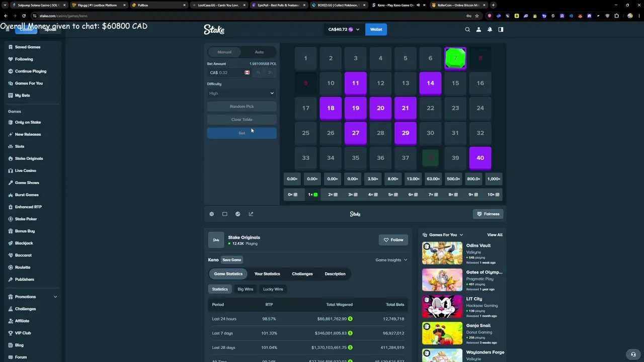The height and width of the screenshot is (362, 644).
Task: Deselect Keno tile 18
Action: coord(331,108)
